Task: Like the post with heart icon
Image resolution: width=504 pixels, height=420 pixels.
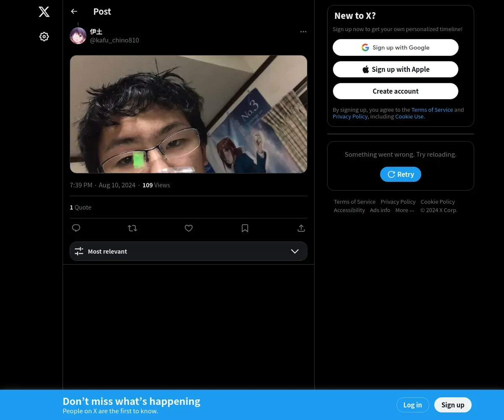Action: [x=189, y=228]
